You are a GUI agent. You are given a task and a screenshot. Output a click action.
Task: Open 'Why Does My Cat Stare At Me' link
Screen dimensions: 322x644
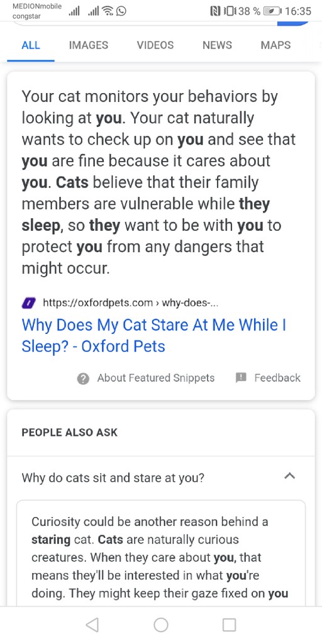154,336
